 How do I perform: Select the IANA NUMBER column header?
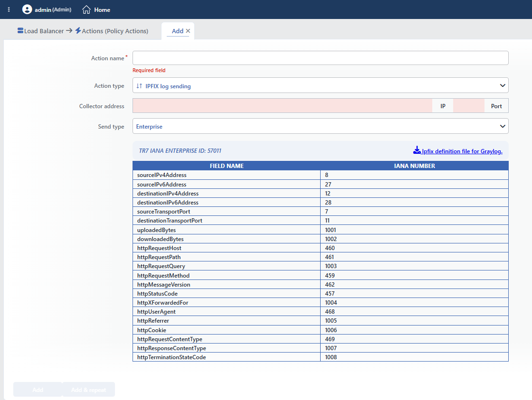(x=414, y=166)
